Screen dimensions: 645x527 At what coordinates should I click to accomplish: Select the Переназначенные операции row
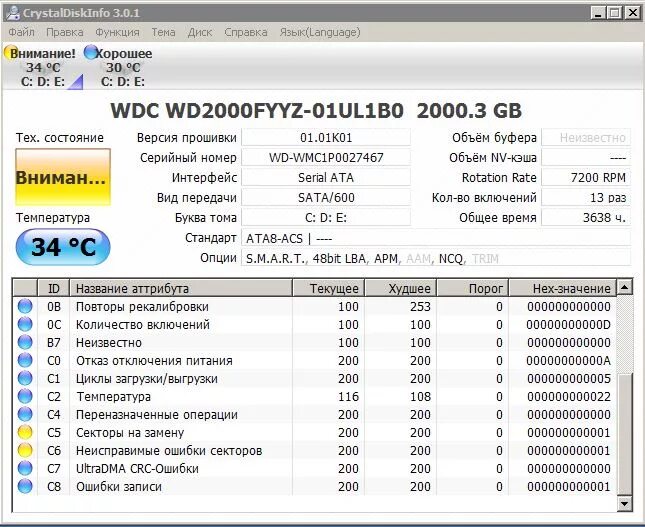pos(315,414)
